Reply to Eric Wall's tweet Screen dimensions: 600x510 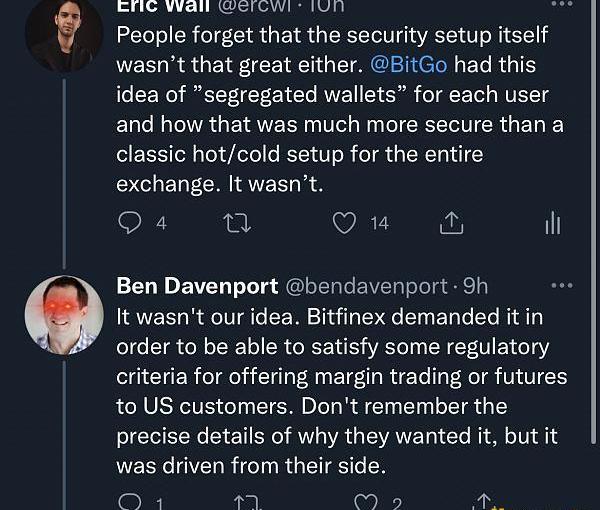[130, 223]
